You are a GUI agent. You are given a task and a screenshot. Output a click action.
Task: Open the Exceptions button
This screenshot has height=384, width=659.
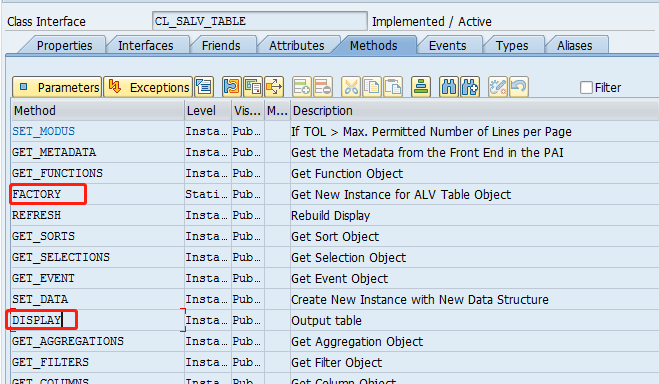click(148, 87)
